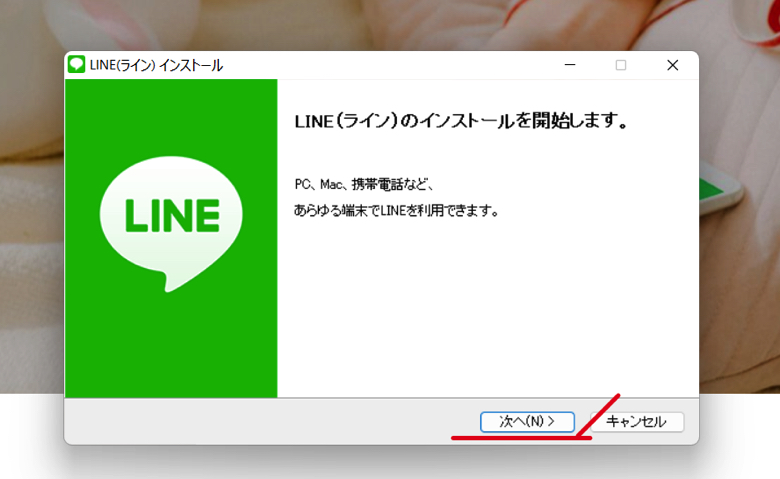Viewport: 780px width, 479px height.
Task: Click the text あらゆる端末でLINEを利用できます。
Action: (396, 211)
